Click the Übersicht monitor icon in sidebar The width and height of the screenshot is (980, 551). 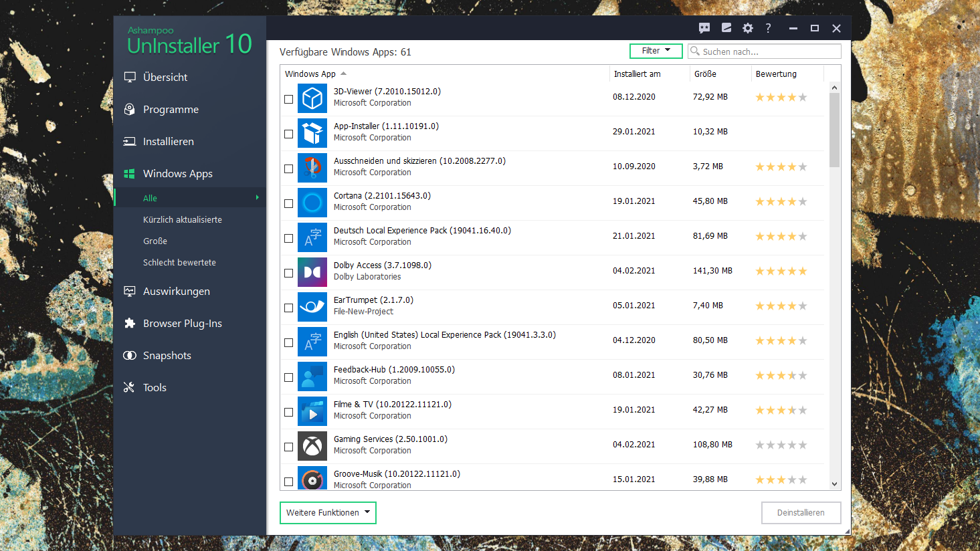(130, 78)
